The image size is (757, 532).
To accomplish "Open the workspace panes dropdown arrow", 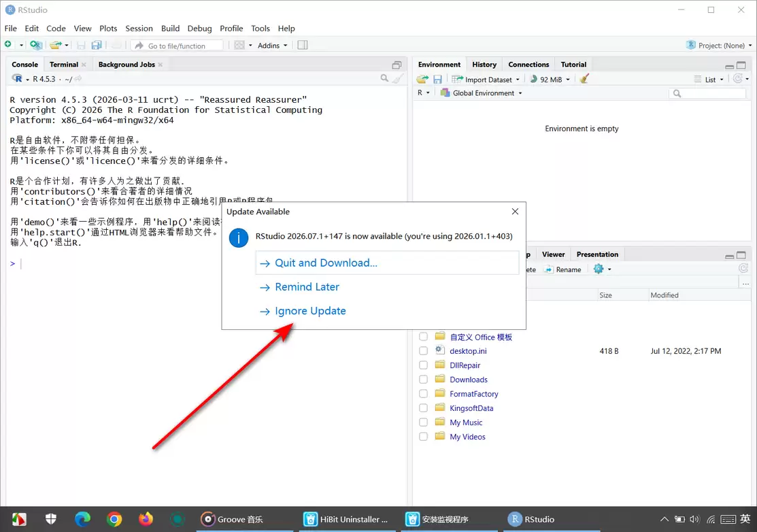I will click(x=250, y=46).
